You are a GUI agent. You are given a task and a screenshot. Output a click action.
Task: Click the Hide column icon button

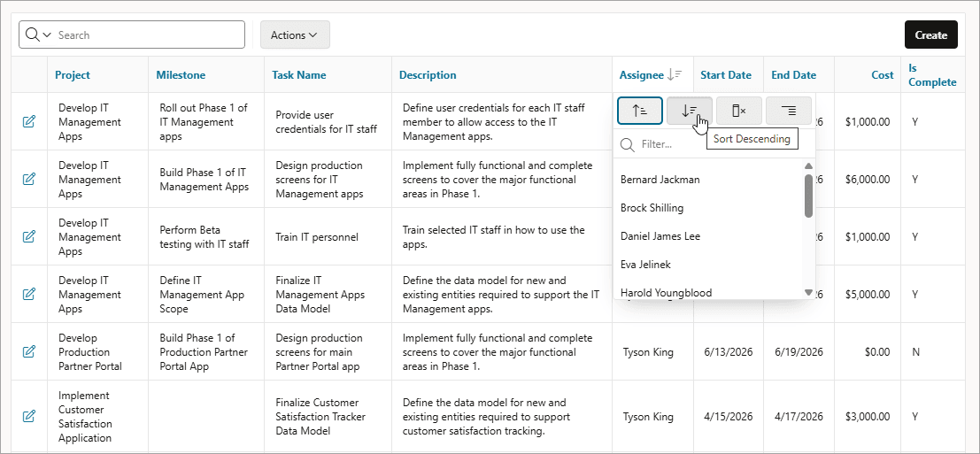738,111
